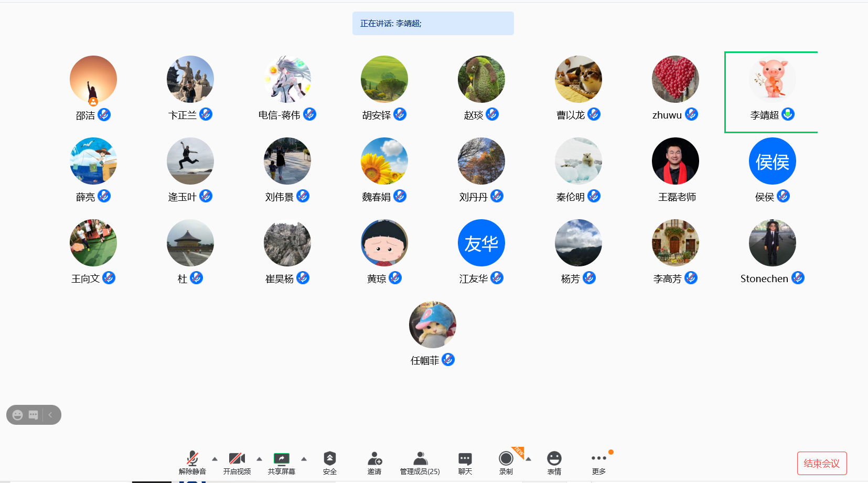Expand the arrow next to 解除静音
The image size is (868, 483).
(x=215, y=459)
